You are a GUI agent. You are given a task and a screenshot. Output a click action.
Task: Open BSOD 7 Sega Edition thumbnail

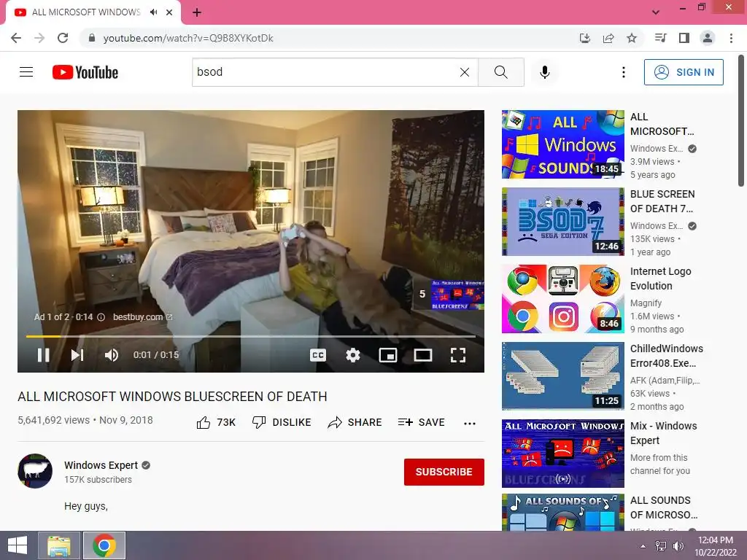(562, 222)
